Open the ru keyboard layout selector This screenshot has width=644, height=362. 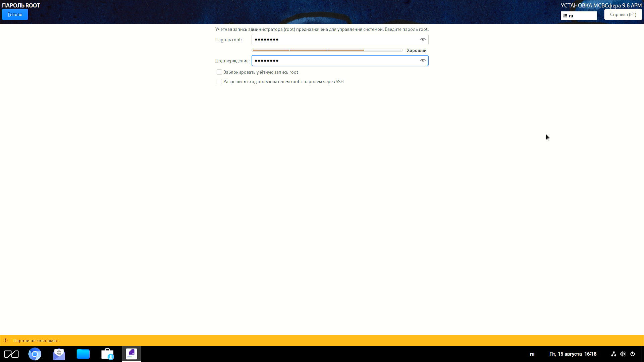coord(578,16)
